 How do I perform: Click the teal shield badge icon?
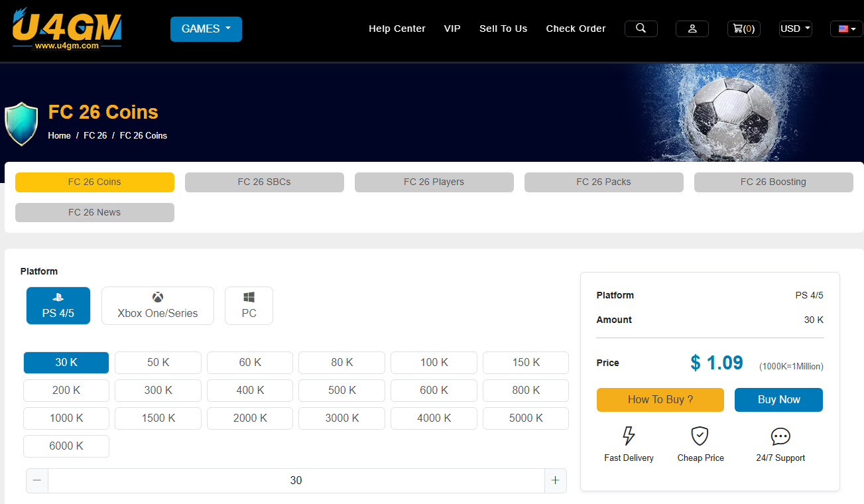21,124
